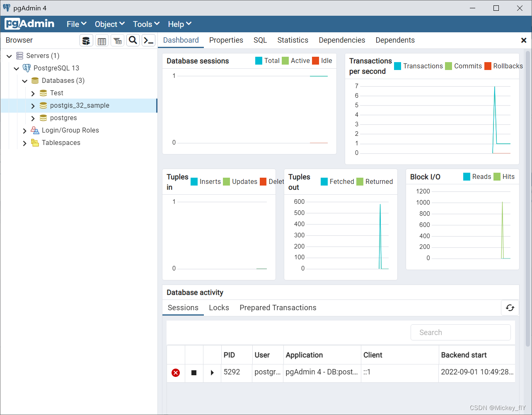
Task: Switch to the Properties tab
Action: [226, 40]
